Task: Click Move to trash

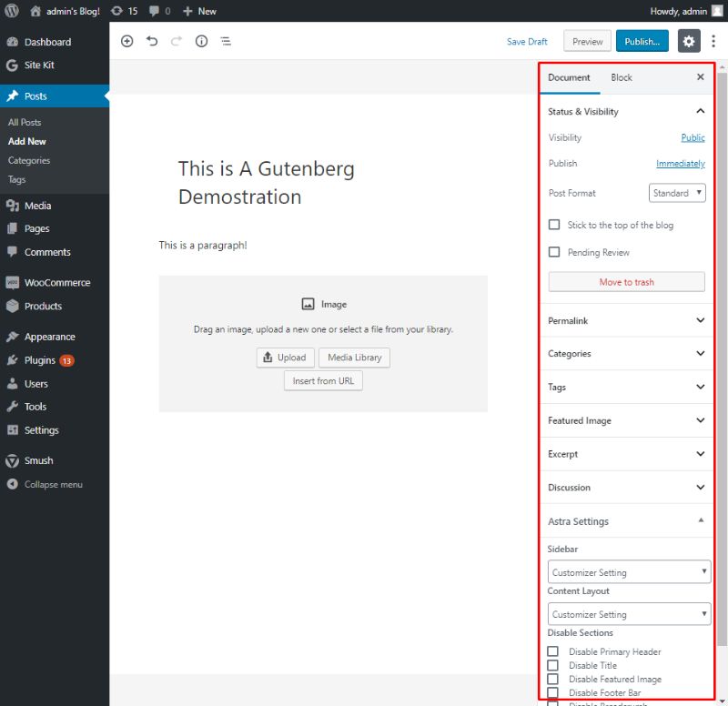Action: [x=626, y=282]
